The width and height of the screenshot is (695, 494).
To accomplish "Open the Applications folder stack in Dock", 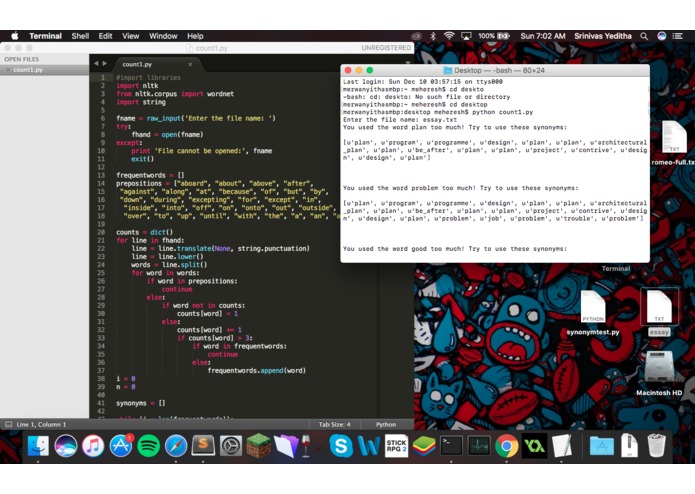I will tap(601, 446).
